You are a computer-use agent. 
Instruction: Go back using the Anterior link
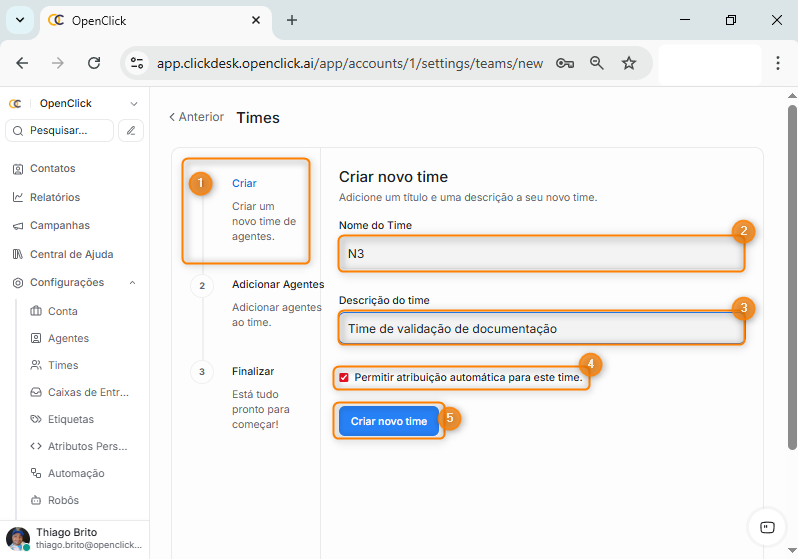click(x=196, y=117)
